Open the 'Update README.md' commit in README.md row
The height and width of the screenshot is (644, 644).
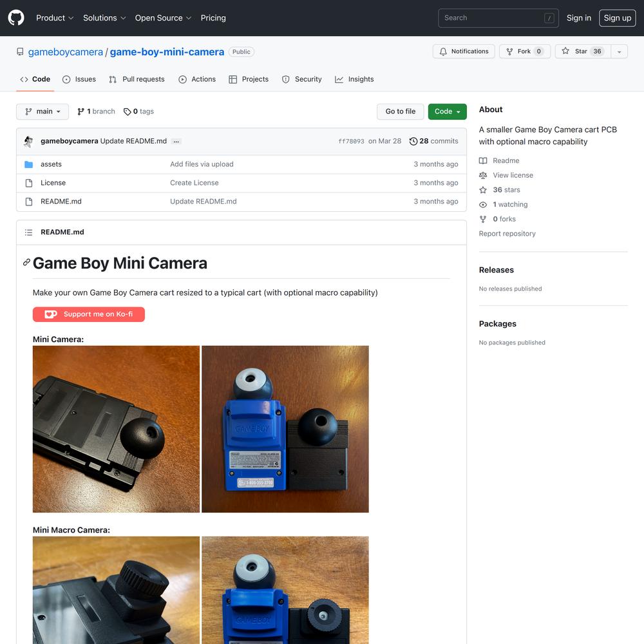[x=204, y=202]
